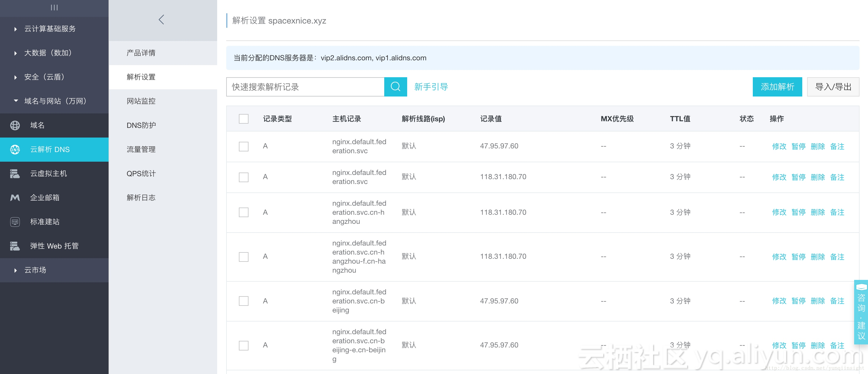868x374 pixels.
Task: Toggle the select-all checkbox in the table header
Action: click(x=244, y=119)
